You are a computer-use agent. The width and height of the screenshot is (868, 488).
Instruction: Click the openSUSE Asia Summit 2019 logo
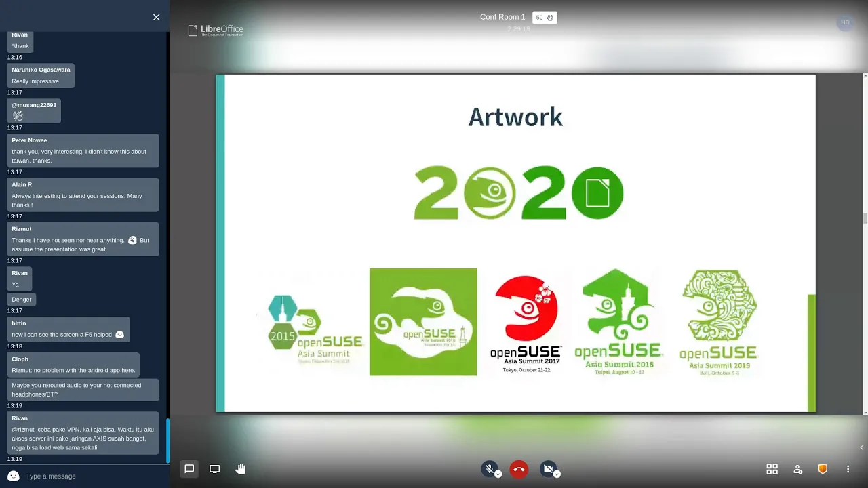click(719, 323)
